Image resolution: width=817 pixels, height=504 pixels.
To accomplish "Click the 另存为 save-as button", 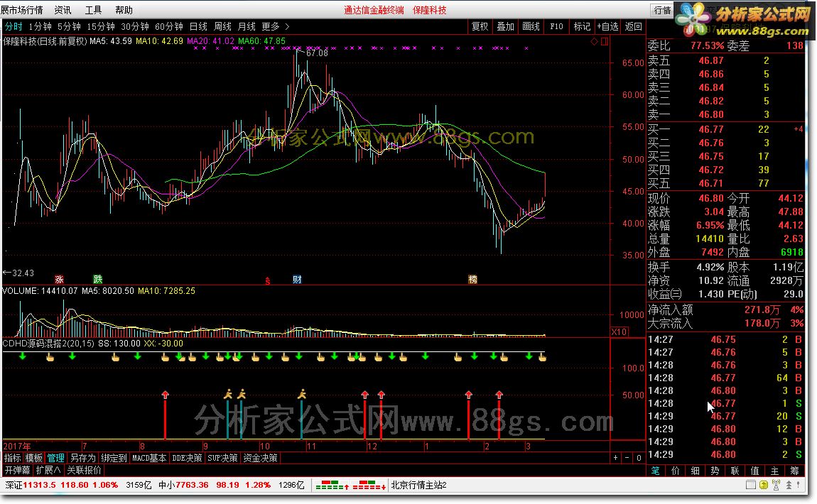I will (x=83, y=458).
